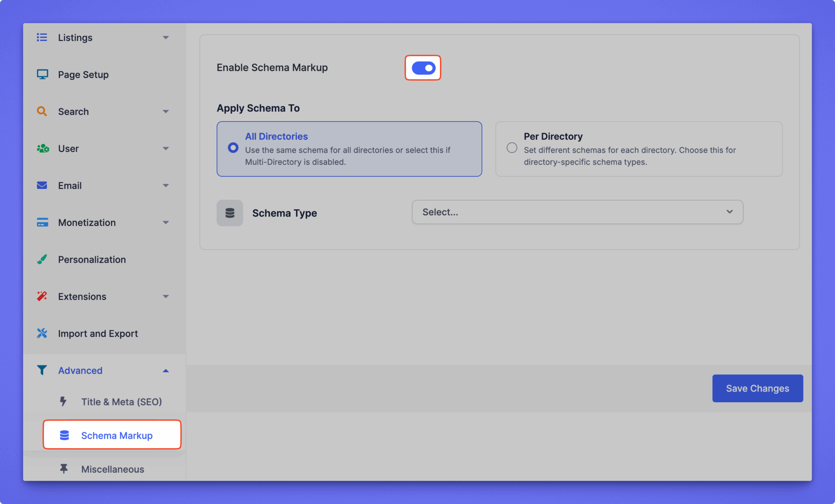The width and height of the screenshot is (835, 504).
Task: Select Schema Markup in the sidebar
Action: 117,435
